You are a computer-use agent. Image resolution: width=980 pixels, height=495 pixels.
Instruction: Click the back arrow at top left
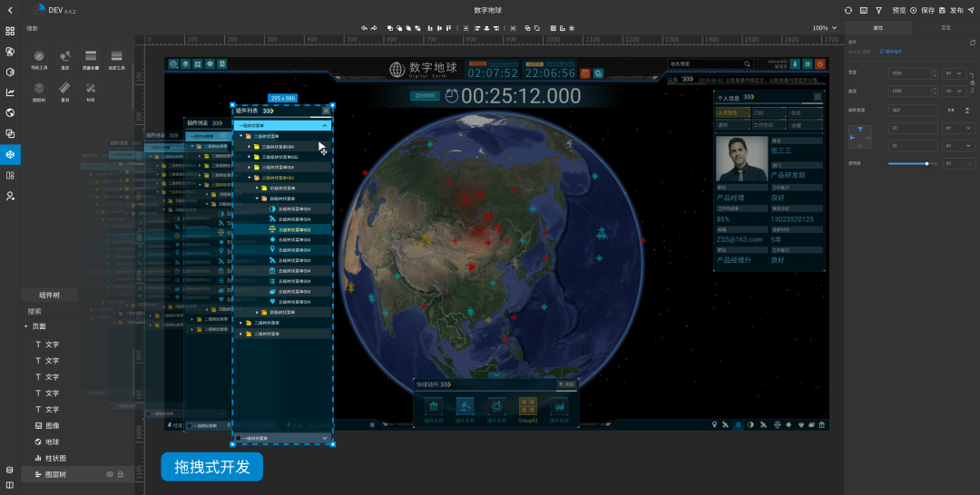(10, 10)
